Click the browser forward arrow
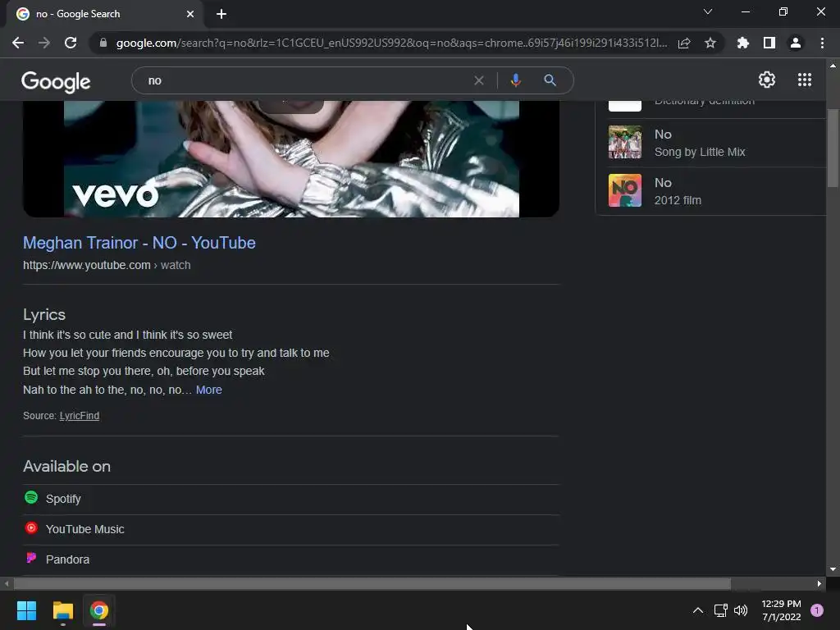The width and height of the screenshot is (840, 630). click(x=44, y=43)
